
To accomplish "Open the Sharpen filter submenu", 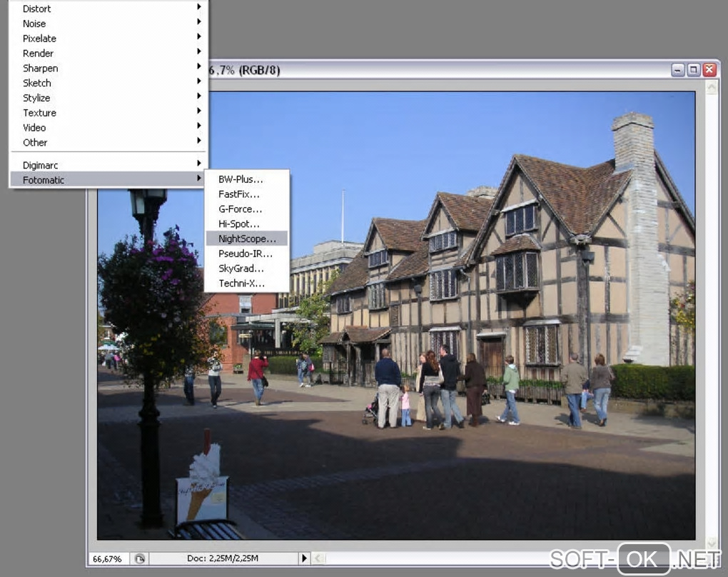I will click(108, 69).
